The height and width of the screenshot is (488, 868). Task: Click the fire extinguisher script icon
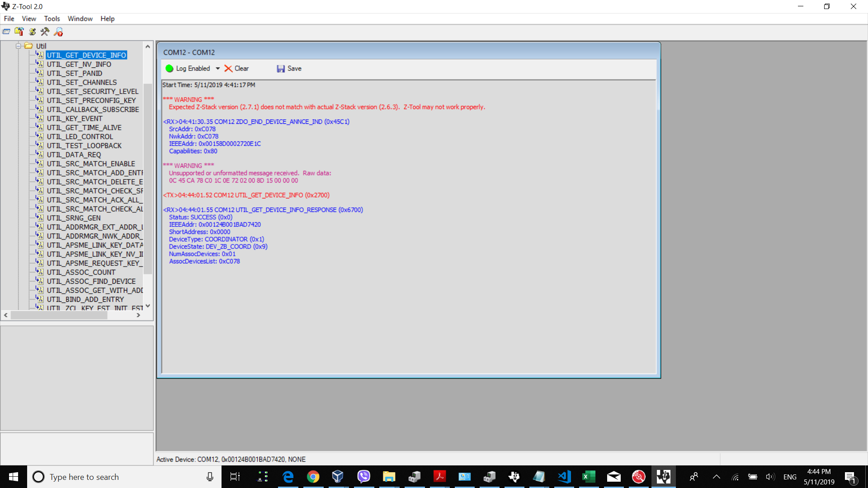[x=19, y=32]
